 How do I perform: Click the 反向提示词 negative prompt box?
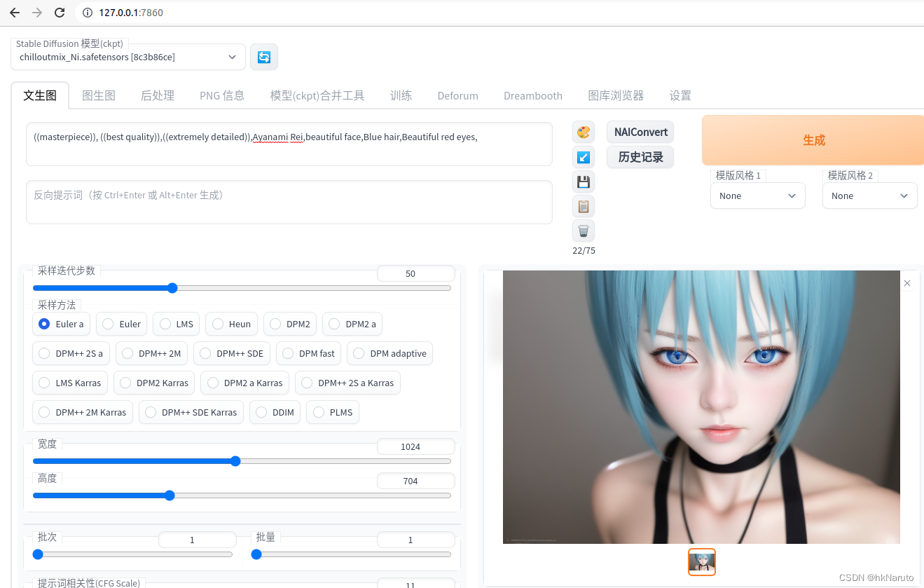click(x=289, y=202)
